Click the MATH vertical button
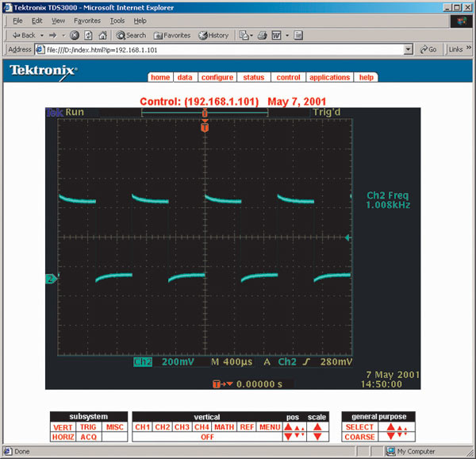This screenshot has height=459, width=476. point(224,427)
